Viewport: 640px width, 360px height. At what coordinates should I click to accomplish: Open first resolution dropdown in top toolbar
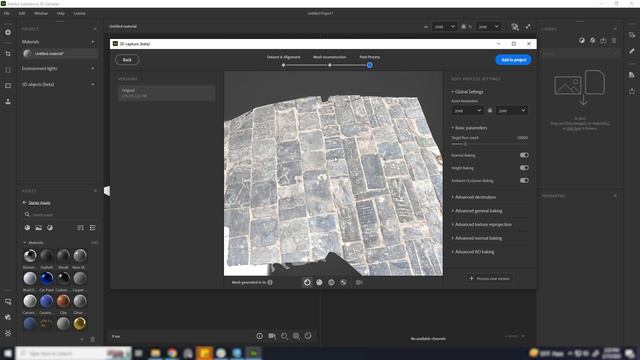(x=444, y=27)
